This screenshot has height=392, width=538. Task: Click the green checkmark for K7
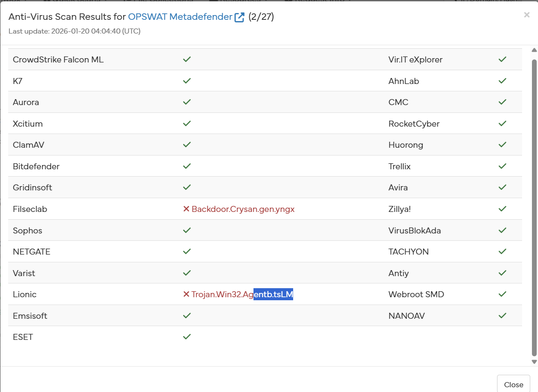[x=187, y=81]
